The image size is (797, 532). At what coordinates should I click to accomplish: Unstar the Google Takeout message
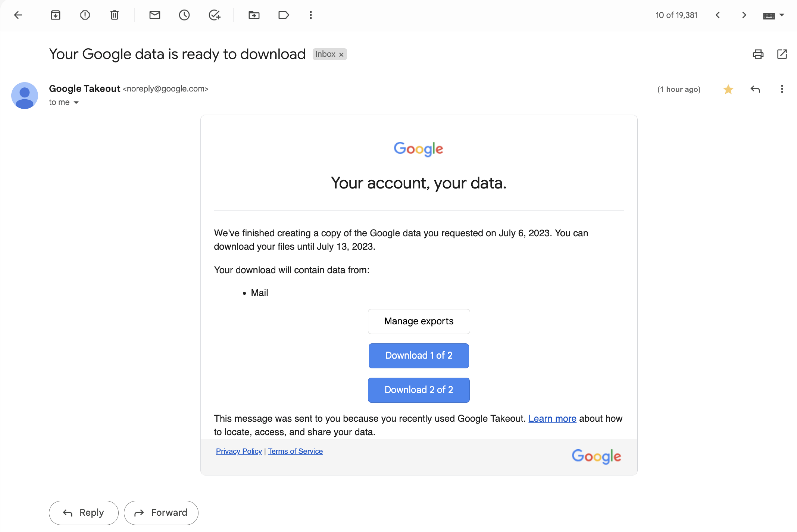pyautogui.click(x=728, y=89)
